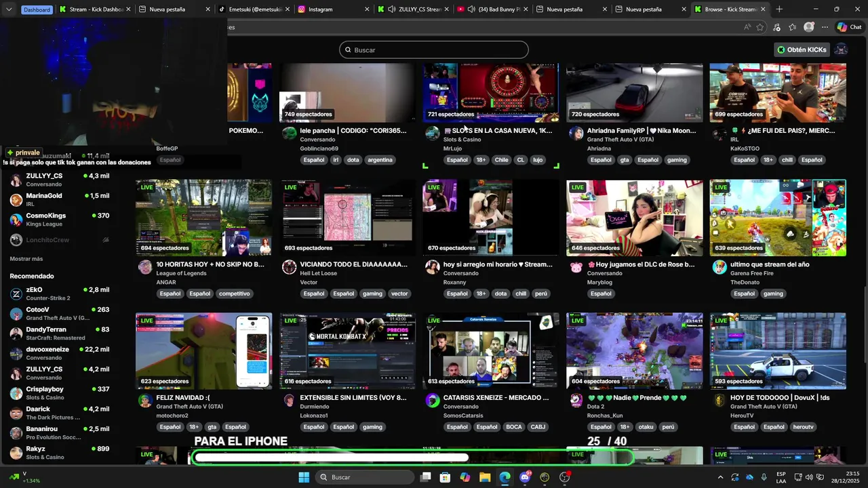Open Task View icon on taskbar

point(425,477)
